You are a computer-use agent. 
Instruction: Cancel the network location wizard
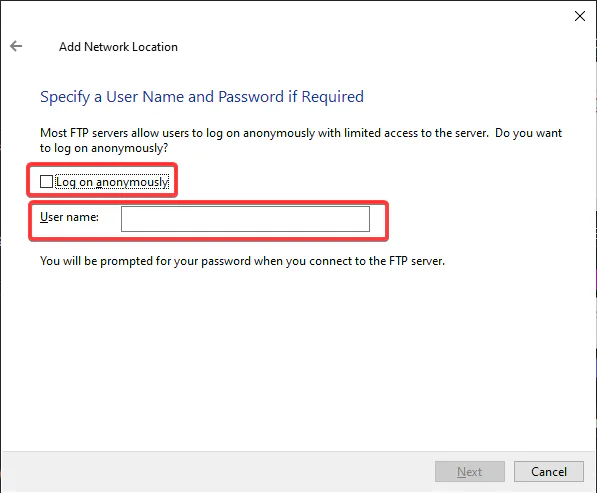coord(549,472)
